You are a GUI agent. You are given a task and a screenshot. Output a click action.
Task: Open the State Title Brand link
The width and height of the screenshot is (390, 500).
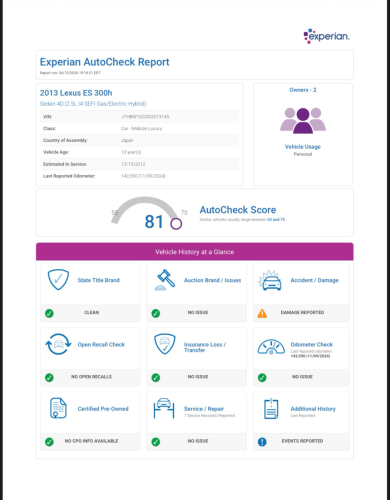(99, 280)
